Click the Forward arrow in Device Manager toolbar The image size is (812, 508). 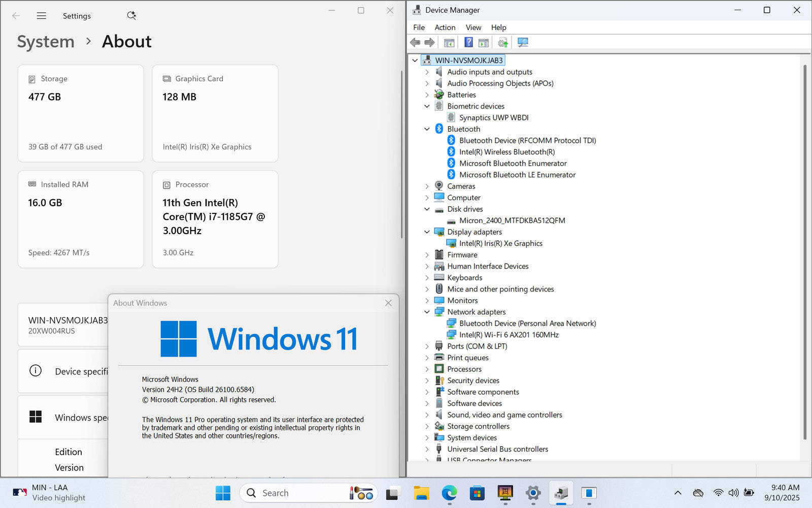(x=429, y=42)
